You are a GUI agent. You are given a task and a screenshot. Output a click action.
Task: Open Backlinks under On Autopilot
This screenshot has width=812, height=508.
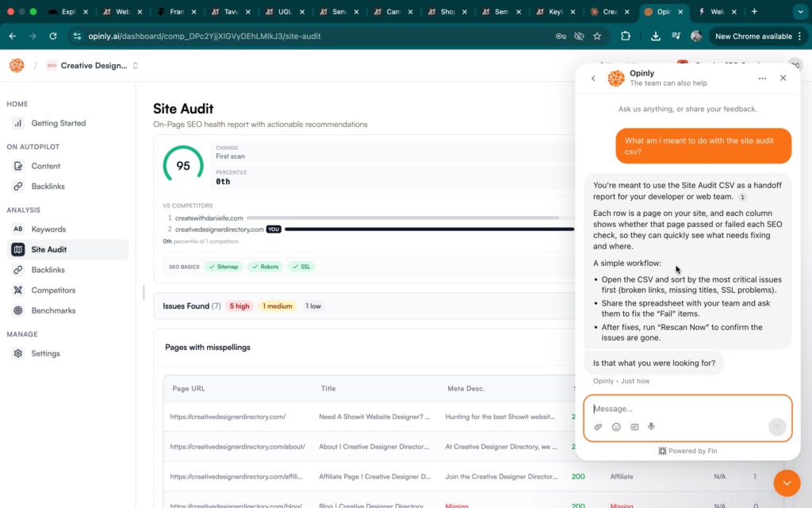pos(48,186)
